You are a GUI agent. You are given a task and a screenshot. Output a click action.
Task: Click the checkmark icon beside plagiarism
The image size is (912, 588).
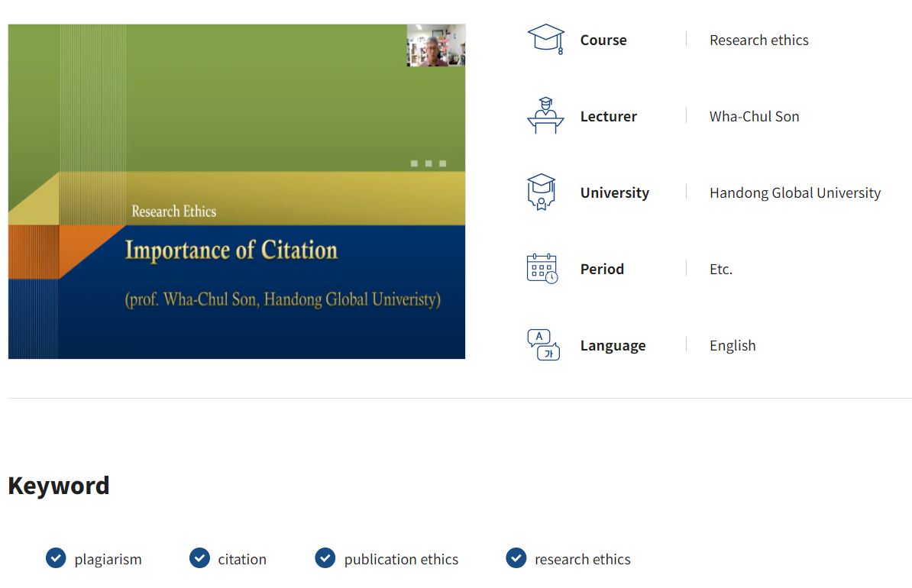tap(56, 557)
